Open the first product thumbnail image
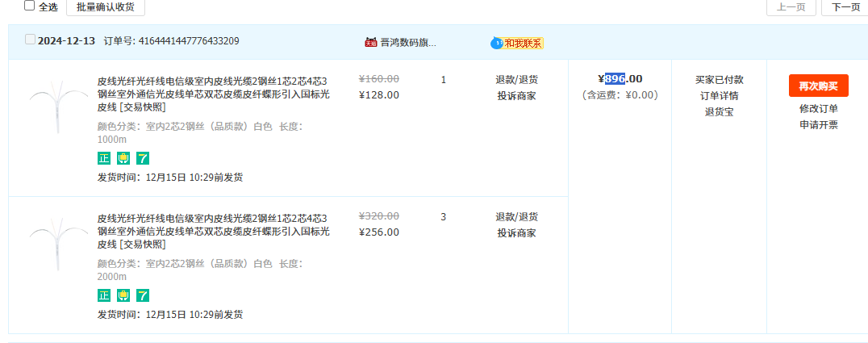 point(58,106)
